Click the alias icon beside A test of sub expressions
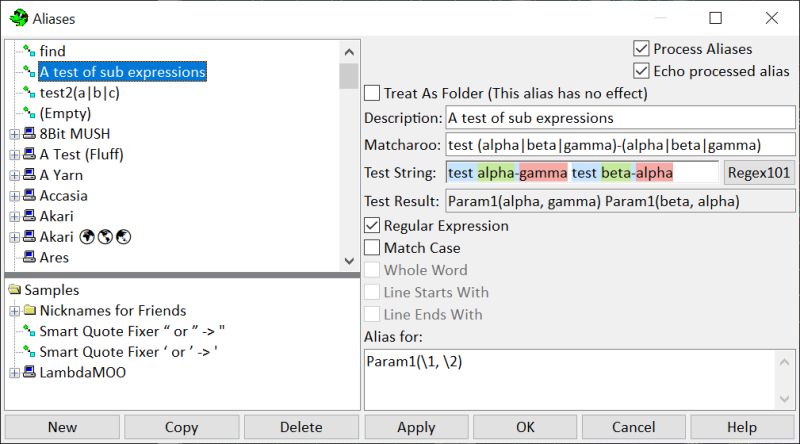 (29, 71)
